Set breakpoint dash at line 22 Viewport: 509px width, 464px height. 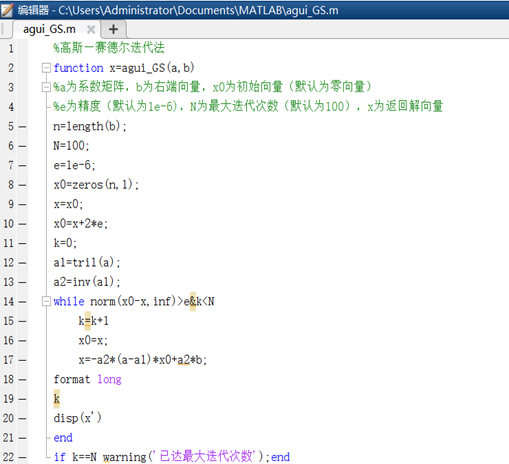pyautogui.click(x=22, y=457)
